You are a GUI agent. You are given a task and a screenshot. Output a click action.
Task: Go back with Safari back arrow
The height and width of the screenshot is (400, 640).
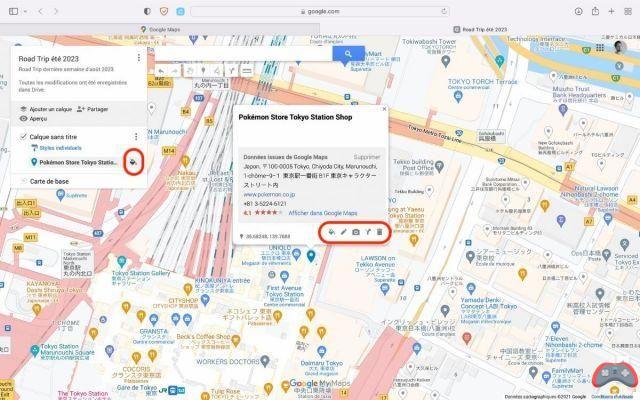40,11
